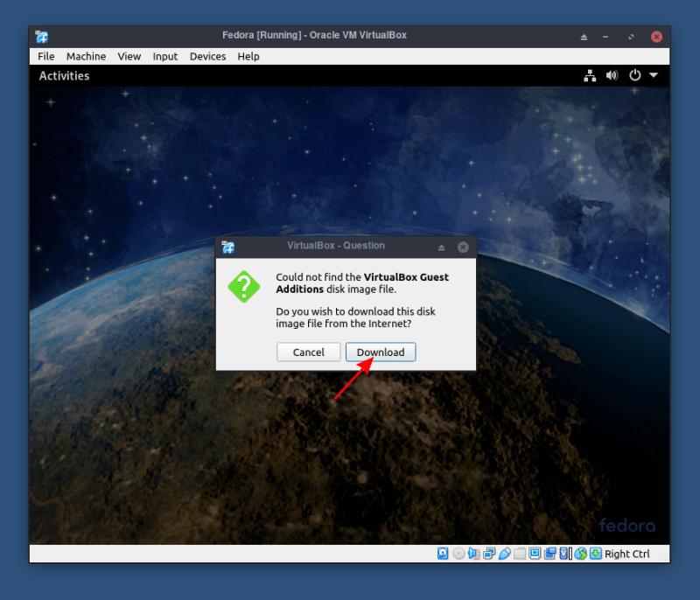
Task: Toggle the GNOME volume control in the top bar
Action: (612, 75)
